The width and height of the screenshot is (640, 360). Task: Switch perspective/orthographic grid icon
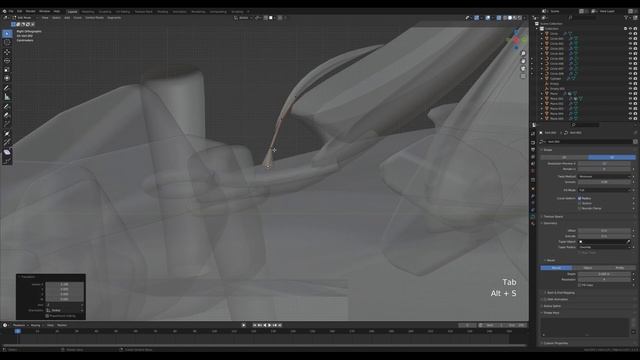(x=523, y=76)
